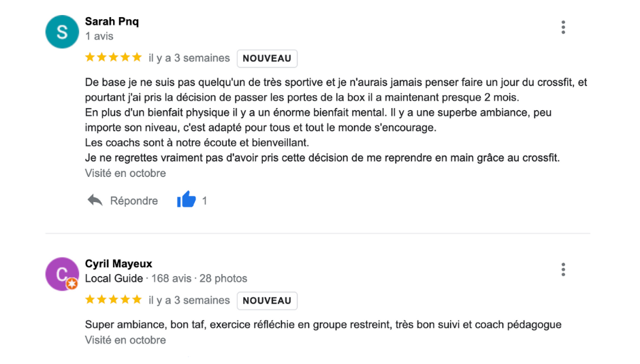Click Cyril Mayeux's purple C avatar

62,274
